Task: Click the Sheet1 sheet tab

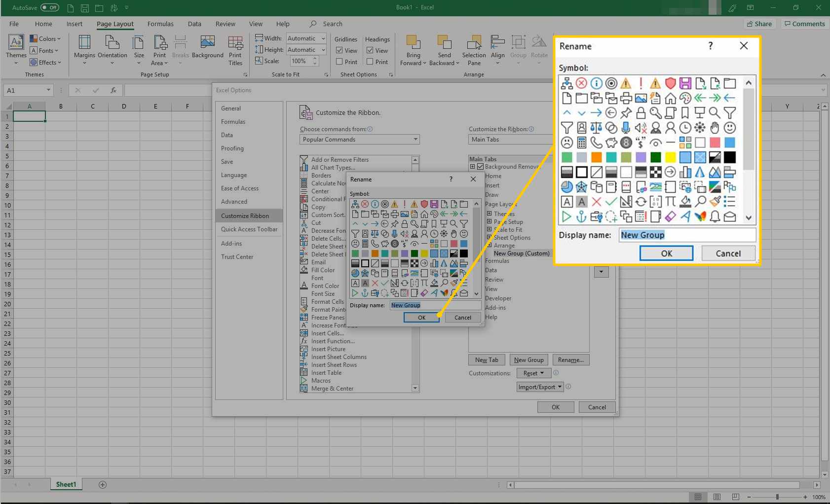Action: [66, 485]
